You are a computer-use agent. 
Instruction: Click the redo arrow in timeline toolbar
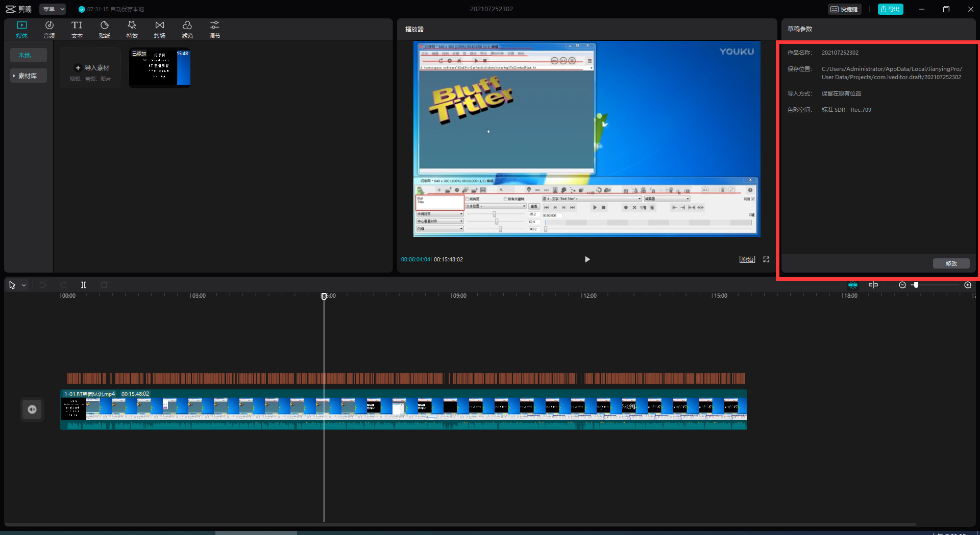63,285
